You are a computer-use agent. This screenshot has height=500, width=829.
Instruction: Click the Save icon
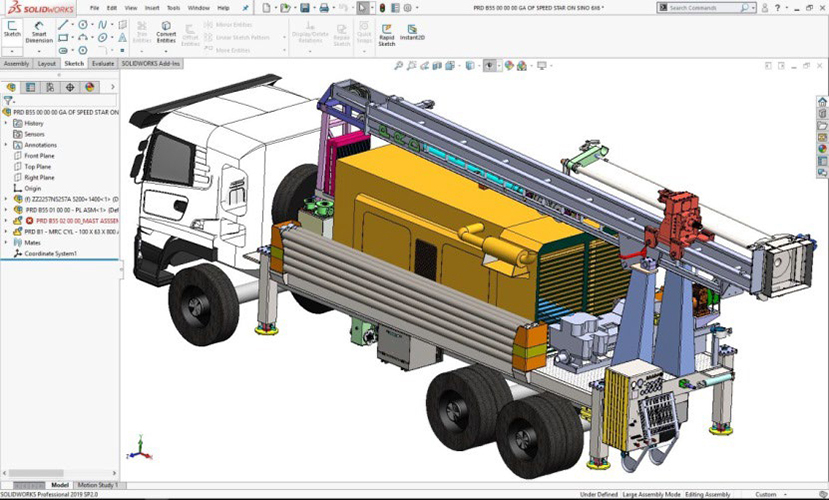coord(305,8)
